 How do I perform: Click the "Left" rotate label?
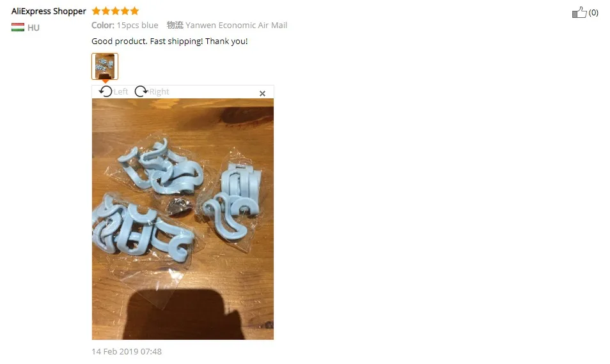tap(121, 92)
